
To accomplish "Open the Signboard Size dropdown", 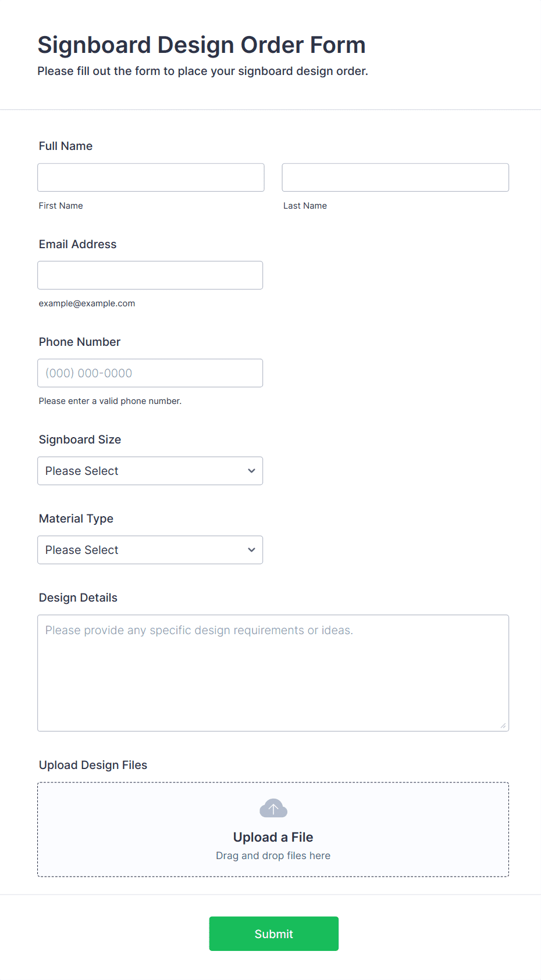I will click(x=150, y=471).
